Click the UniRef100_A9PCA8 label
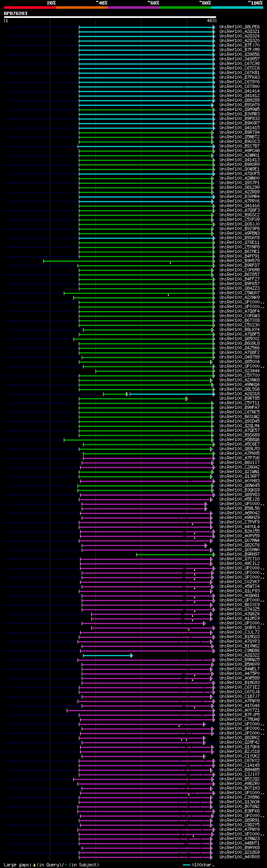Screen dimensions: 267x868 239,151
